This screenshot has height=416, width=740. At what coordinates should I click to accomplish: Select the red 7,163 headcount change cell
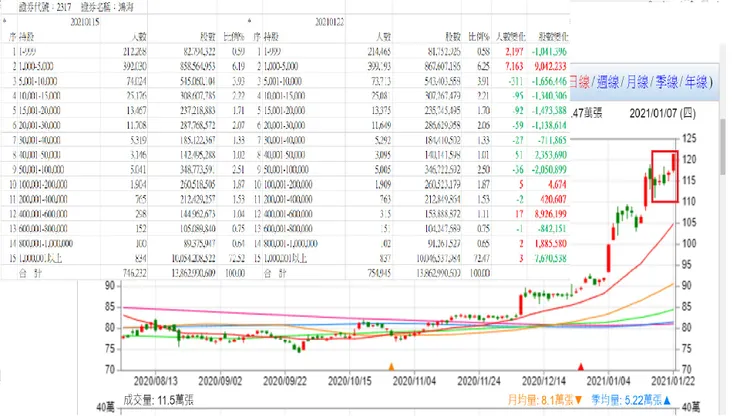coord(514,66)
